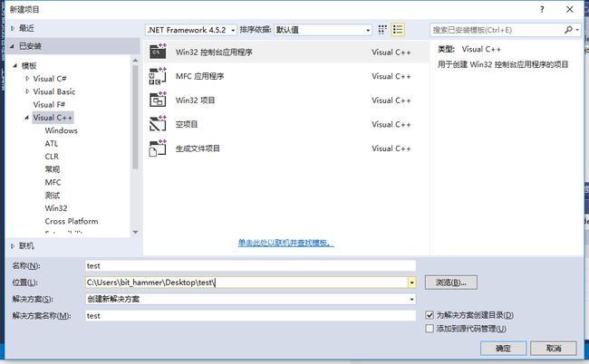
Task: Select Visual F# in template tree
Action: point(49,105)
